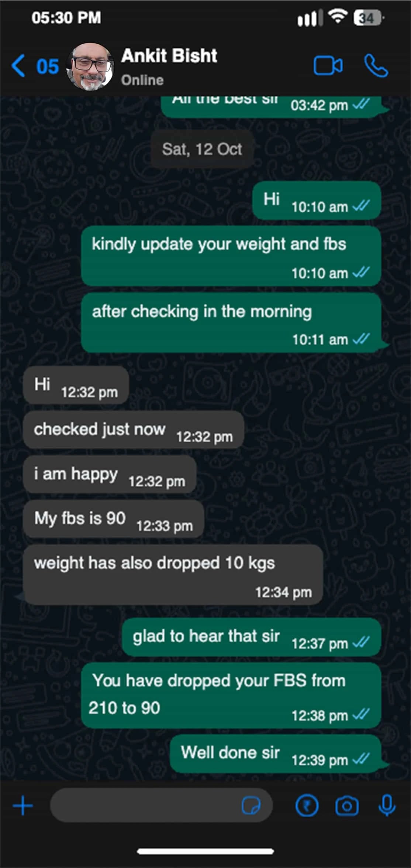Select the 'weight has also dropped 10 kgs' message
411x868 pixels.
[173, 574]
